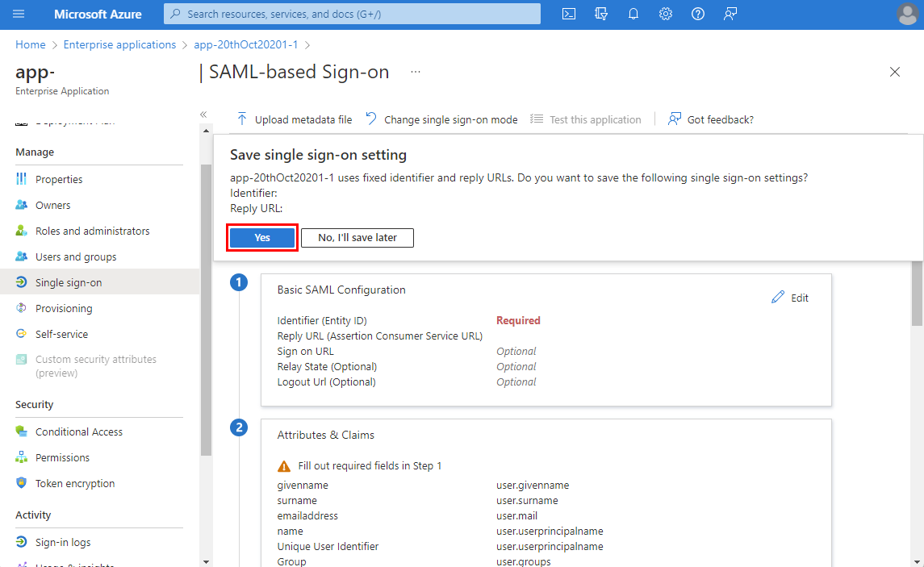Click the Token encryption shield icon

click(21, 483)
